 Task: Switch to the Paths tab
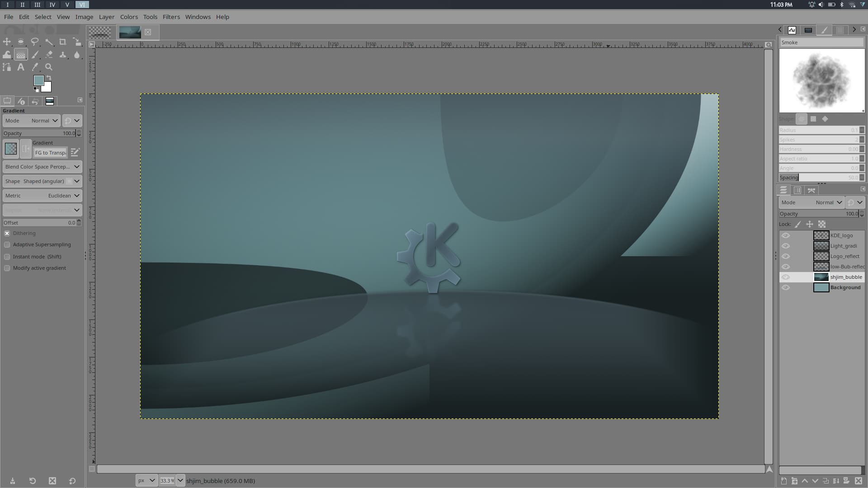[811, 190]
